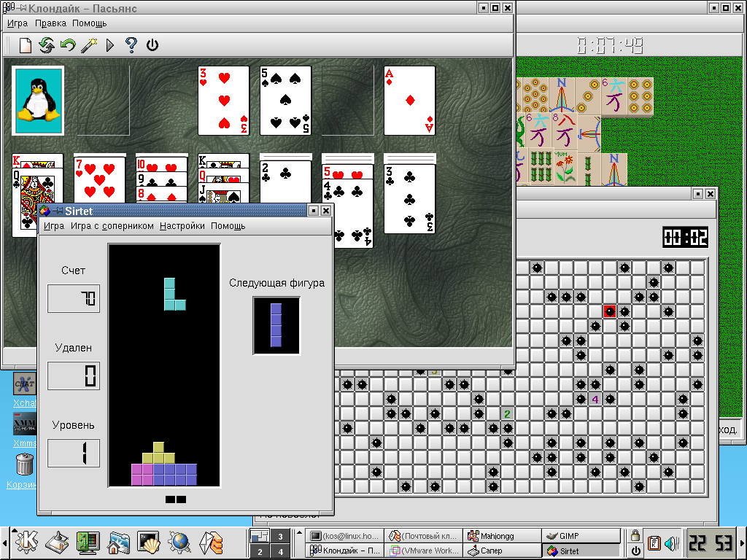Click the blue question mark help icon
Viewport: 747px width, 560px height.
point(131,45)
